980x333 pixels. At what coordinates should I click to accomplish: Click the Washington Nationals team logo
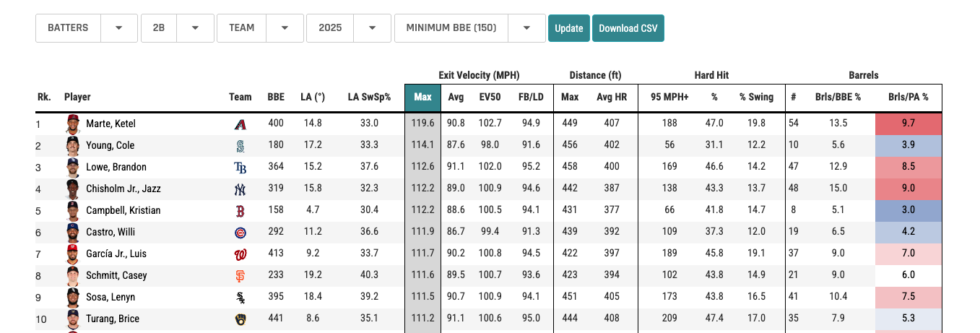240,254
